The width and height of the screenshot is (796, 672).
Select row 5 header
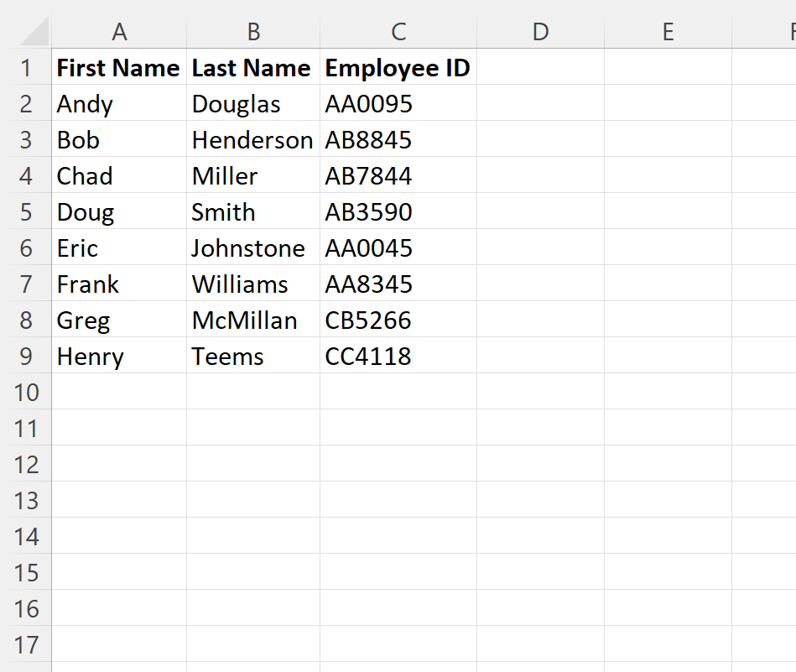pos(26,212)
